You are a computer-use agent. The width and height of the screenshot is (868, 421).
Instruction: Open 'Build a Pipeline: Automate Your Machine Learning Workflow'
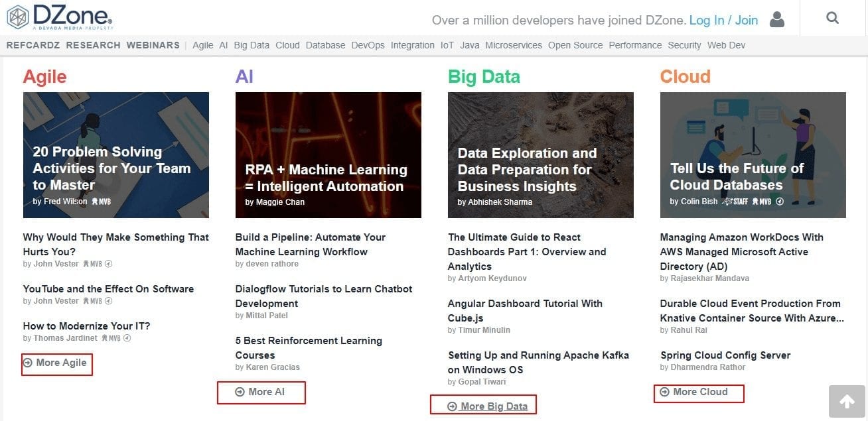pos(311,245)
